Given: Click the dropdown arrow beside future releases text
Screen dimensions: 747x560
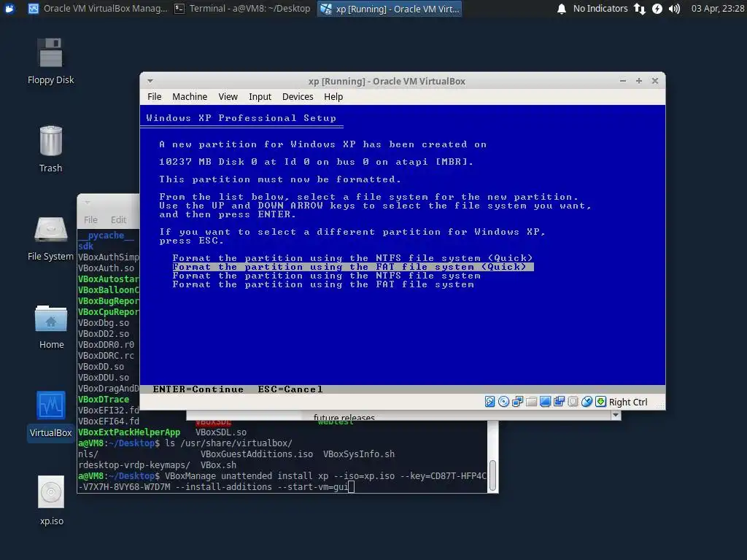Looking at the screenshot, I should coord(616,415).
